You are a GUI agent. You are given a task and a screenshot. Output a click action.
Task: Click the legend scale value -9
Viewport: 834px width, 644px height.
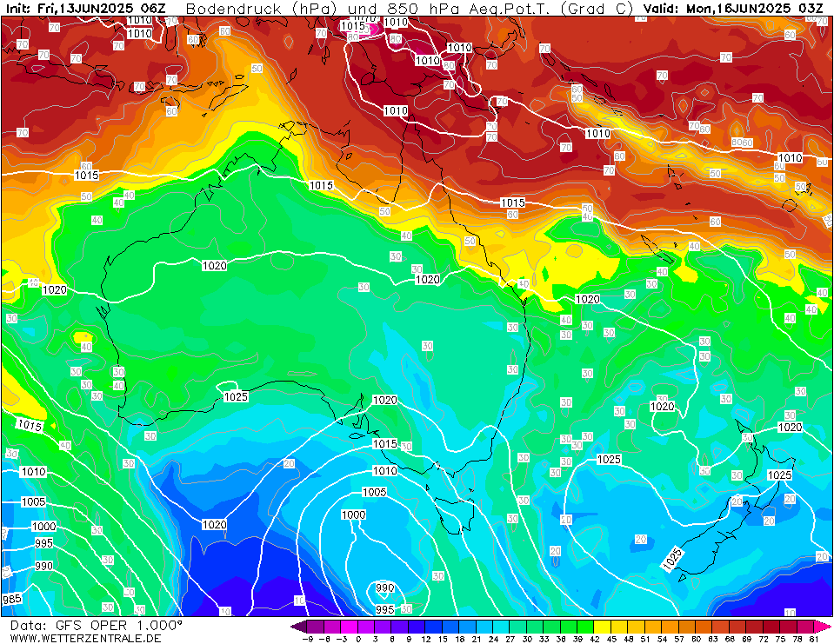coord(307,639)
